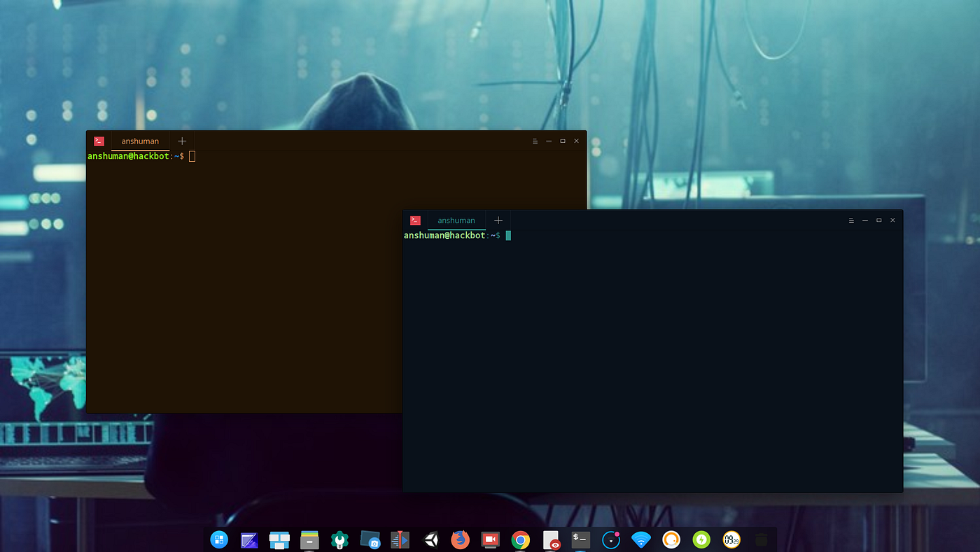
Task: Open the archive manager from the dock
Action: point(309,539)
